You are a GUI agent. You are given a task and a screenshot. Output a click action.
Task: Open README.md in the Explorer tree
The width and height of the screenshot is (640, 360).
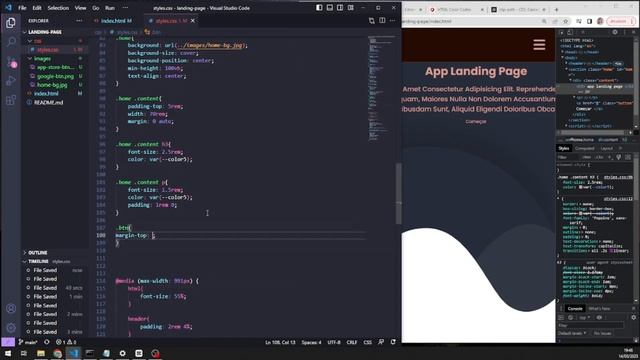coord(55,102)
